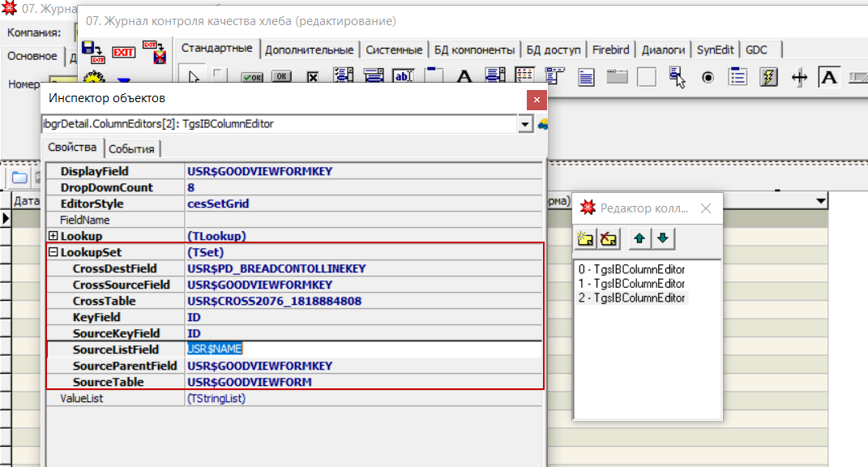868x467 pixels.
Task: Click the lightning bolt component icon
Action: [768, 77]
